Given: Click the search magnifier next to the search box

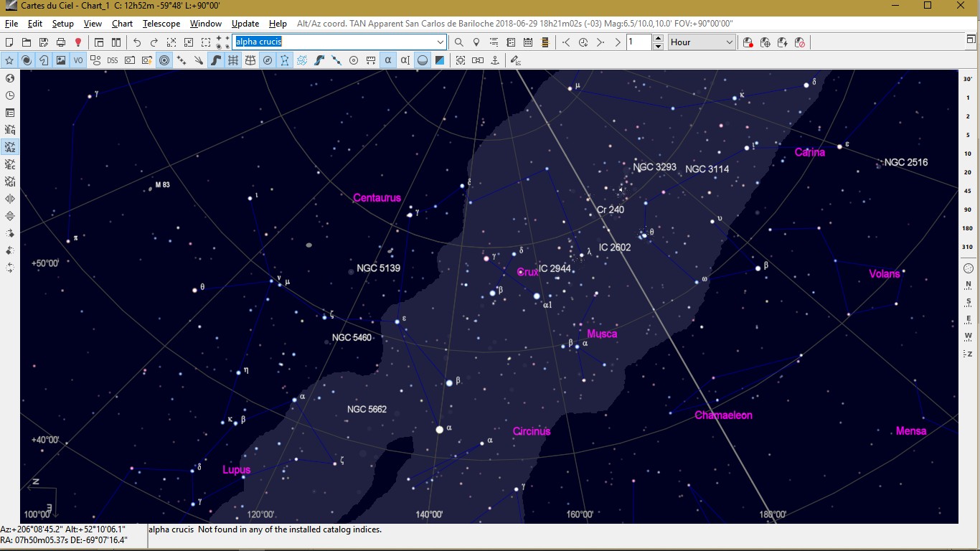Looking at the screenshot, I should [x=459, y=42].
